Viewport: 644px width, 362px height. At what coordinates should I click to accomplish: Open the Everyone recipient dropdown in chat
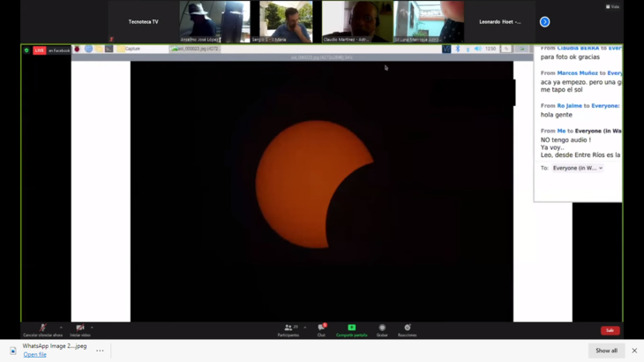point(578,168)
